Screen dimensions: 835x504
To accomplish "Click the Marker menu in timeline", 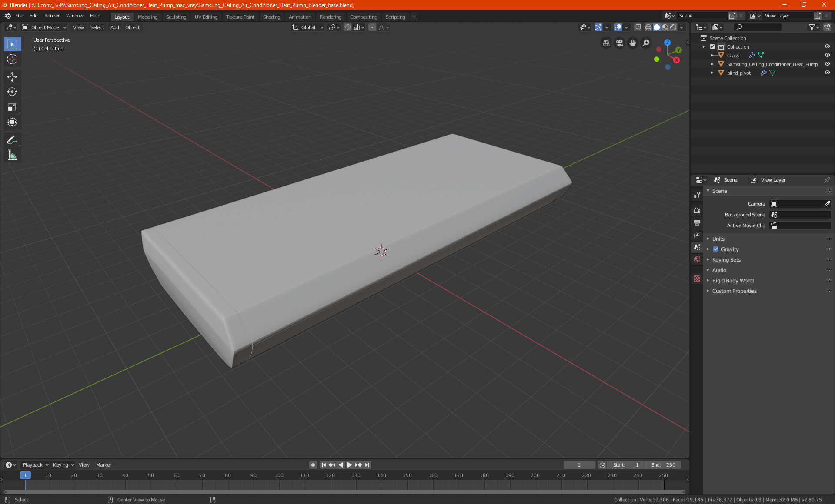I will point(104,465).
